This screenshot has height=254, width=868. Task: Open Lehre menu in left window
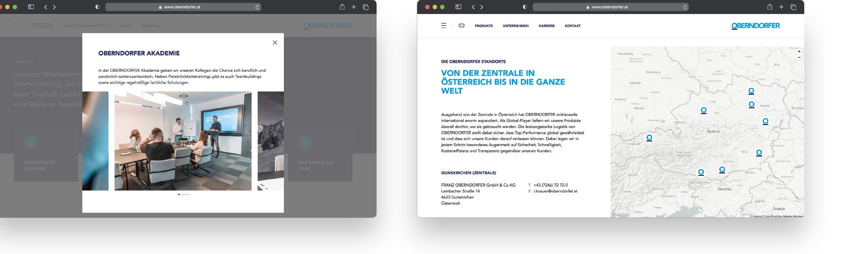[126, 26]
